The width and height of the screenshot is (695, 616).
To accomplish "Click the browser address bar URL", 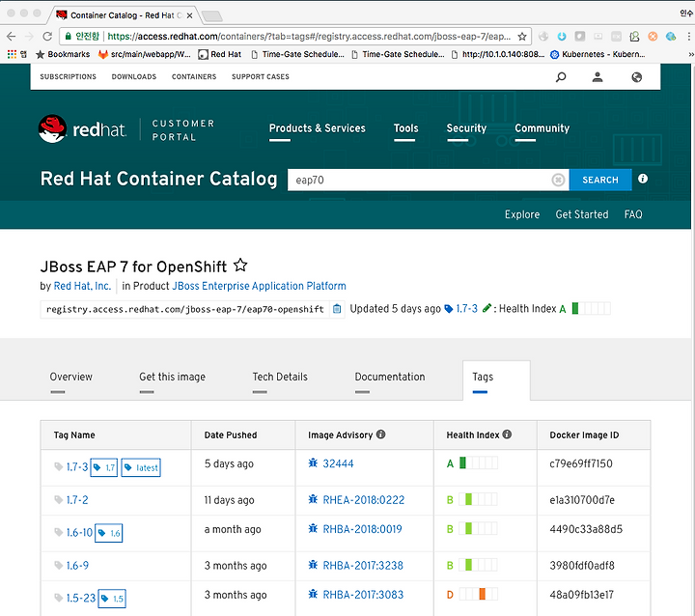I will 309,37.
